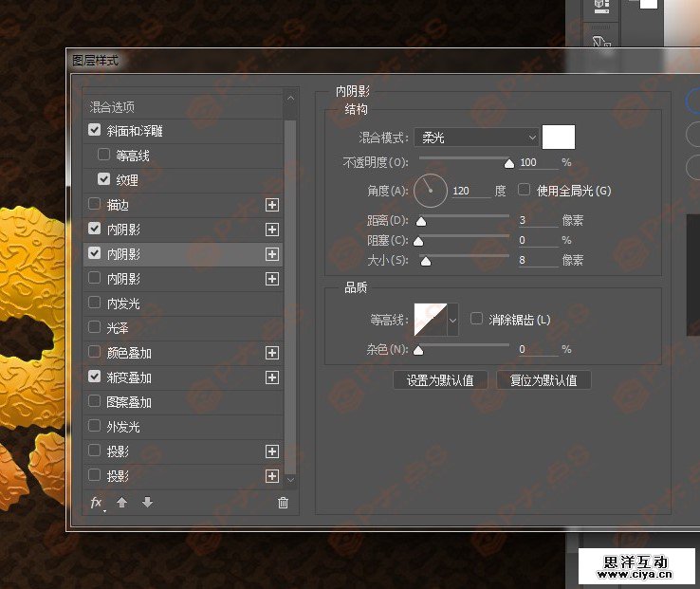Enable the 使用全局光 checkbox
This screenshot has width=700, height=589.
tap(524, 190)
